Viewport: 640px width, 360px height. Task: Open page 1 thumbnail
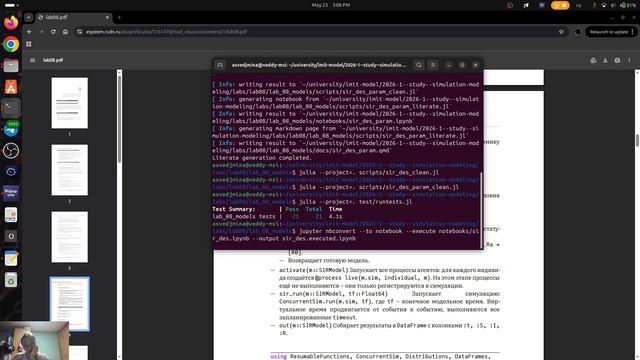69,103
